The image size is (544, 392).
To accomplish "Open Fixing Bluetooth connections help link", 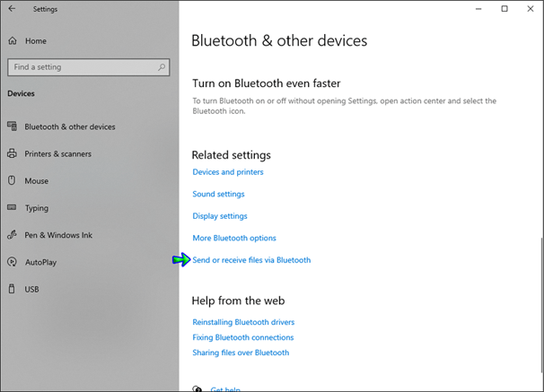I will point(243,337).
